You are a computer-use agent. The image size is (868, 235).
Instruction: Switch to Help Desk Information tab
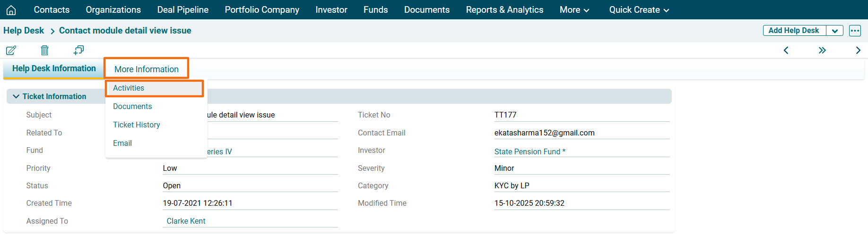coord(54,68)
